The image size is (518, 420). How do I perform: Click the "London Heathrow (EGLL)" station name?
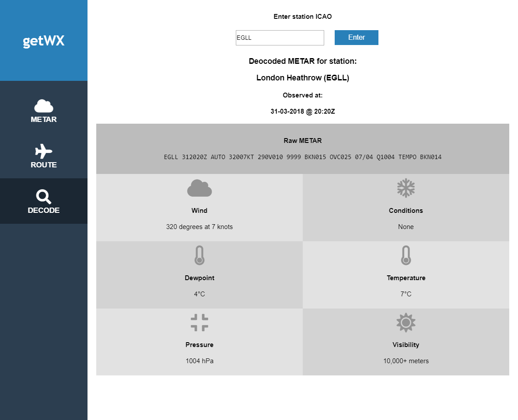[x=303, y=78]
